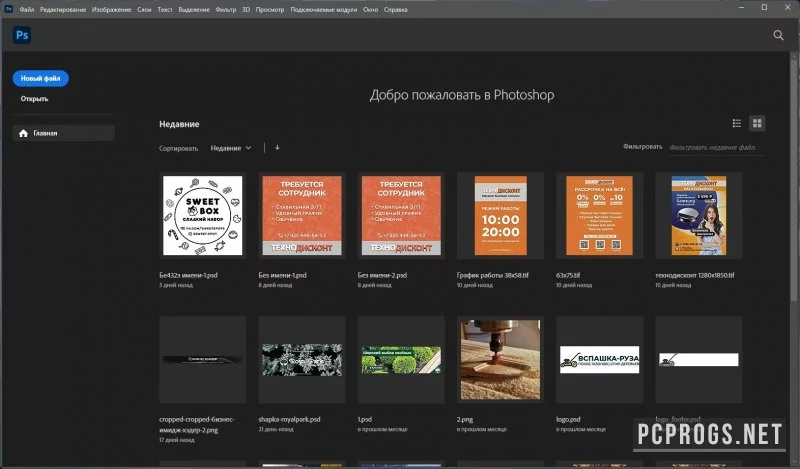Click file name logo.psd
The width and height of the screenshot is (800, 469).
(568, 419)
